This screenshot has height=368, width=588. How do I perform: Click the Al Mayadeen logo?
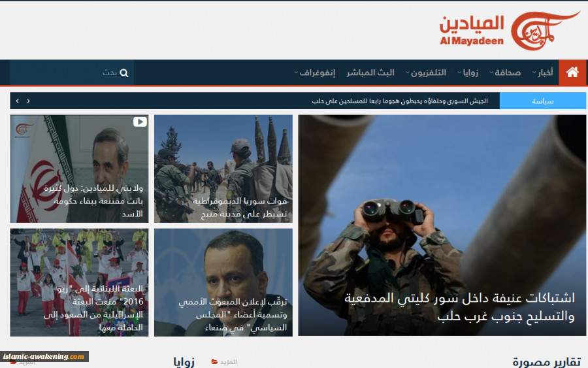click(x=510, y=30)
